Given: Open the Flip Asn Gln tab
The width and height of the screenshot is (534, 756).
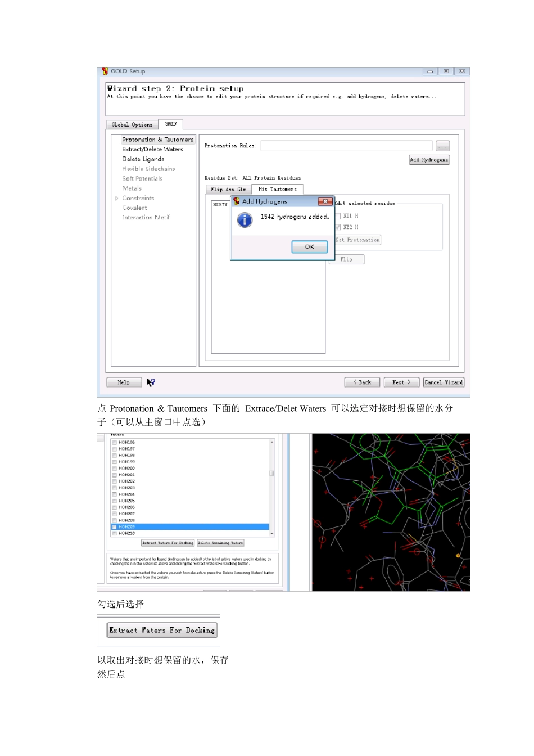Looking at the screenshot, I should (x=228, y=190).
